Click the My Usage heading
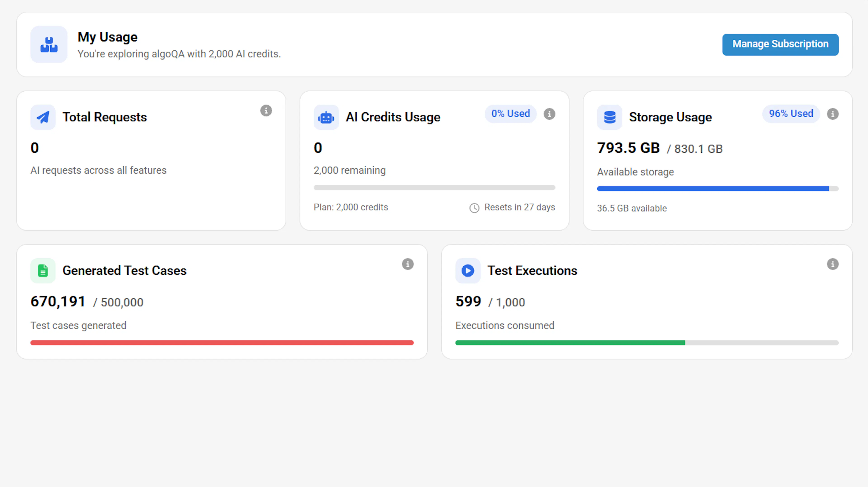Image resolution: width=868 pixels, height=487 pixels. click(x=108, y=37)
